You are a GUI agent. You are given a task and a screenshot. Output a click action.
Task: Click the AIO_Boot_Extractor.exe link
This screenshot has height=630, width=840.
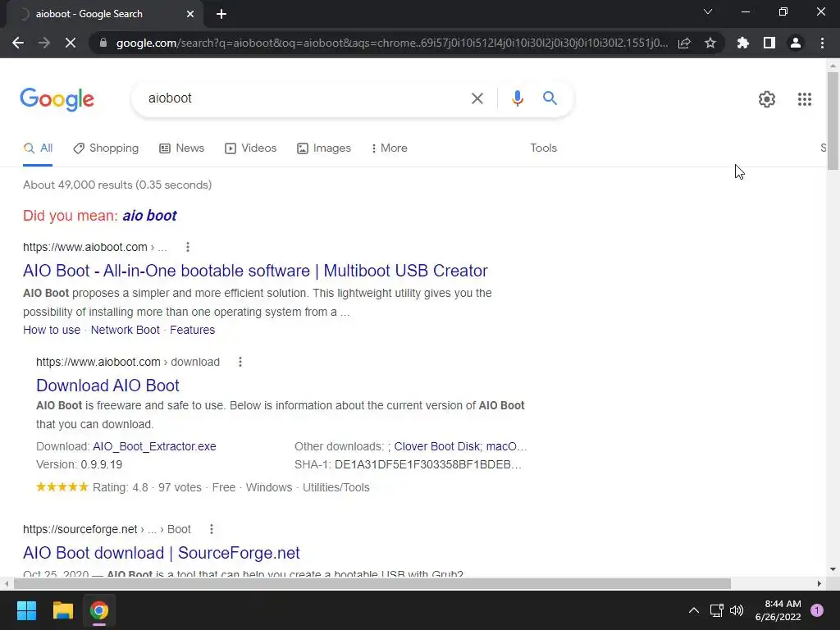154,446
